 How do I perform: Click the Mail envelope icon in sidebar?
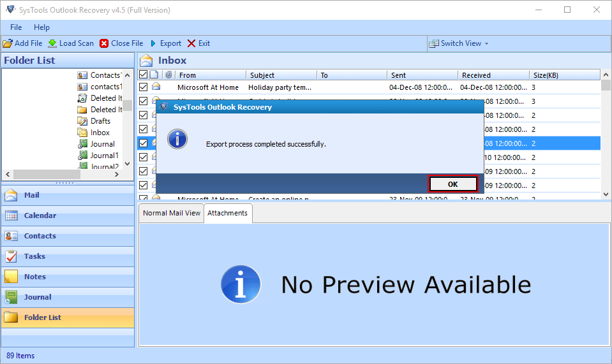(11, 195)
